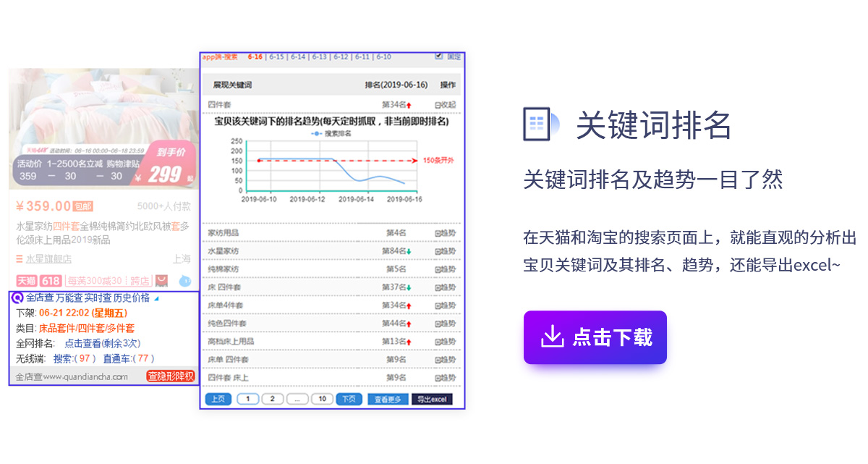Screen dimensions: 868x464
Task: Click the red up arrow beside 第13名
Action: point(409,342)
